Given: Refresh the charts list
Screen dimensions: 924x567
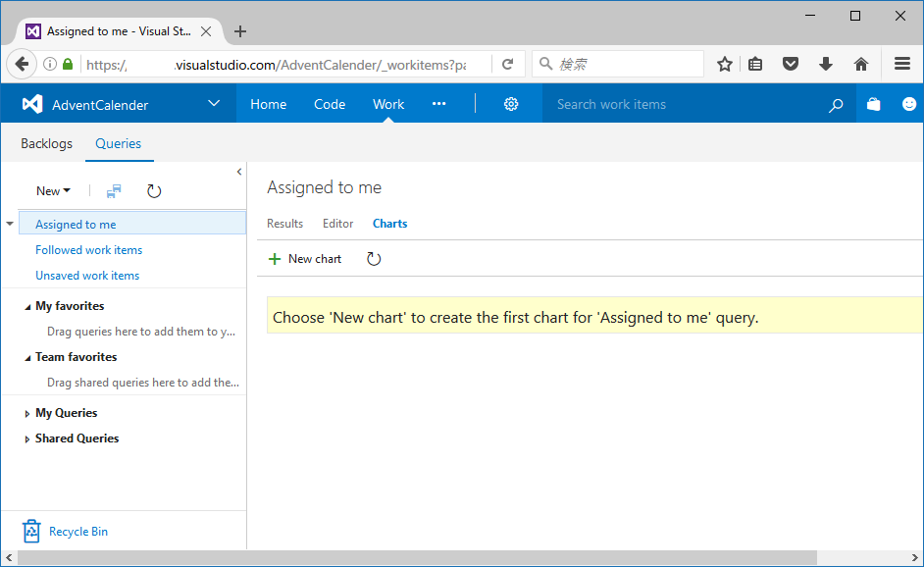Looking at the screenshot, I should [374, 259].
